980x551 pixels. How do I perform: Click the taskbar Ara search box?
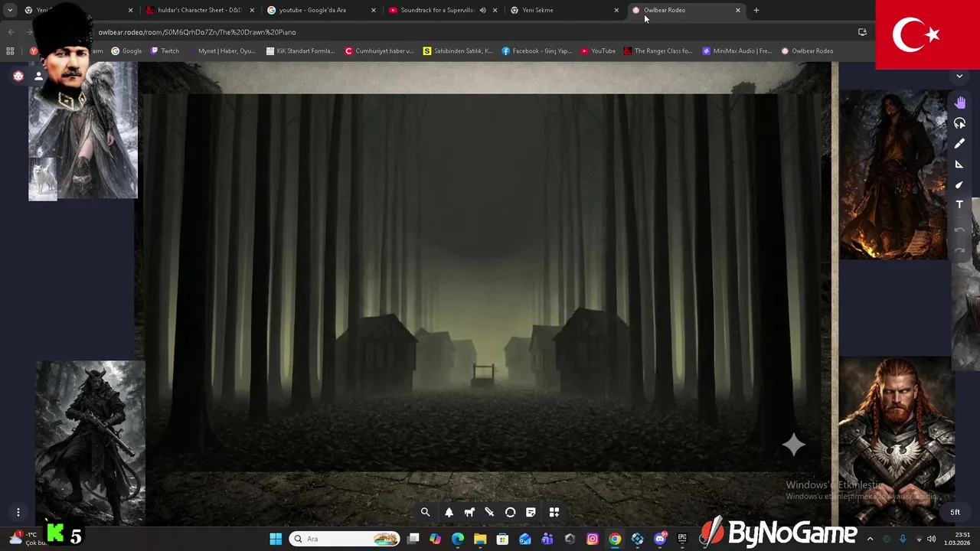pyautogui.click(x=345, y=539)
